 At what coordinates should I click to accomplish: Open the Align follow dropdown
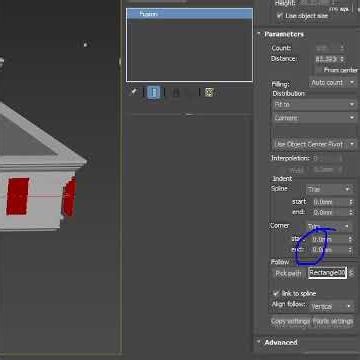pos(331,306)
